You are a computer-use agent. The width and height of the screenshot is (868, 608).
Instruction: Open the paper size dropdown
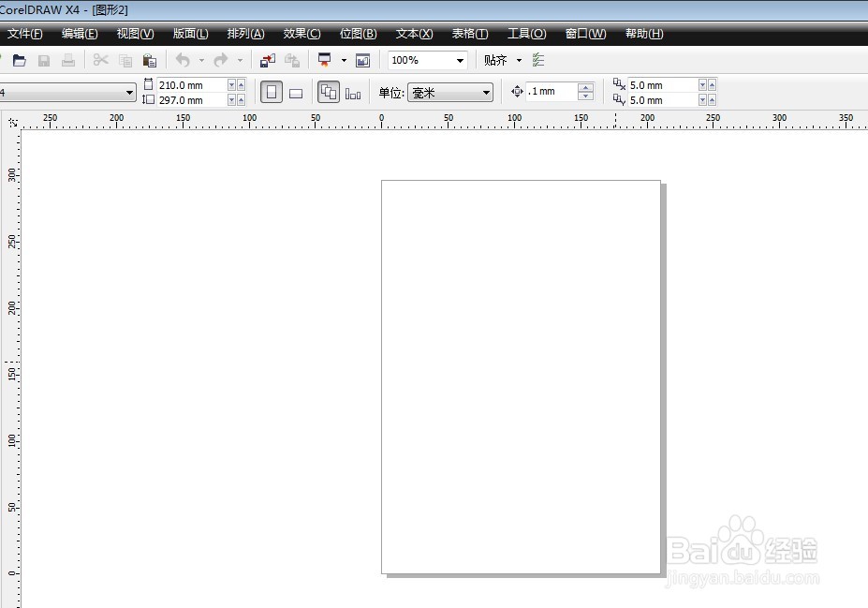click(x=131, y=92)
